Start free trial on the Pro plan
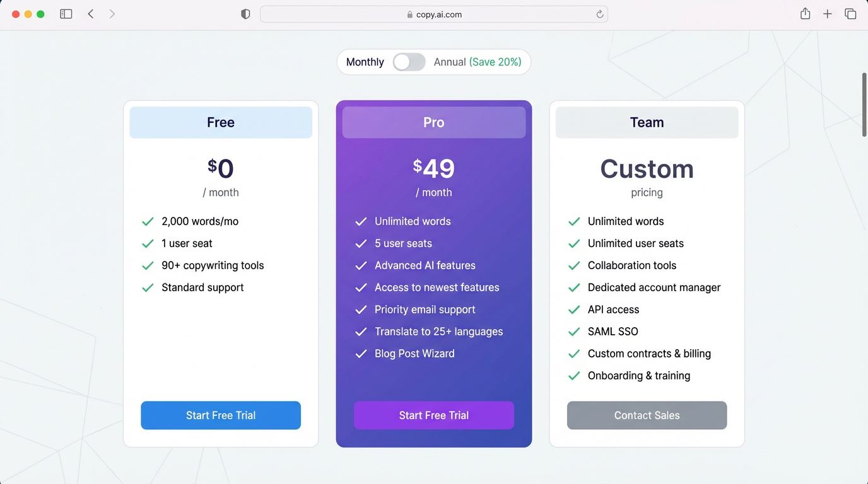This screenshot has height=484, width=868. (433, 415)
